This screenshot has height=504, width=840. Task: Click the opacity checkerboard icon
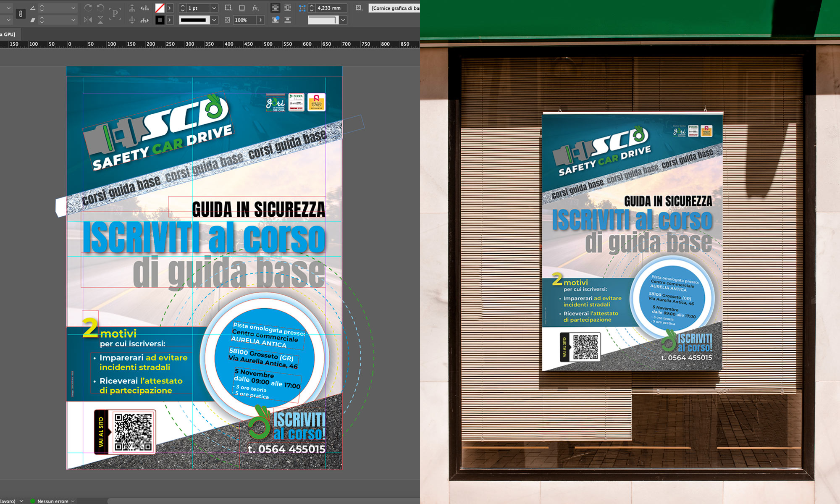pos(227,20)
